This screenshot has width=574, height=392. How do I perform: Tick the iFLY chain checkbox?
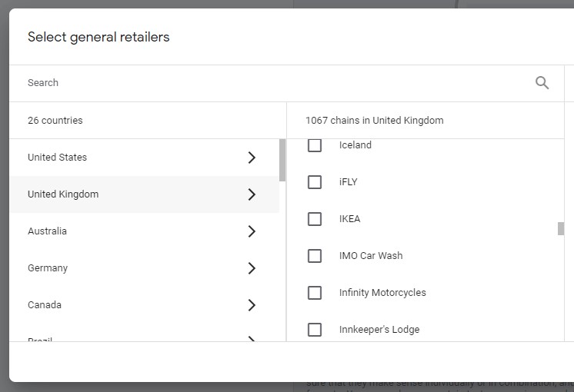tap(315, 182)
